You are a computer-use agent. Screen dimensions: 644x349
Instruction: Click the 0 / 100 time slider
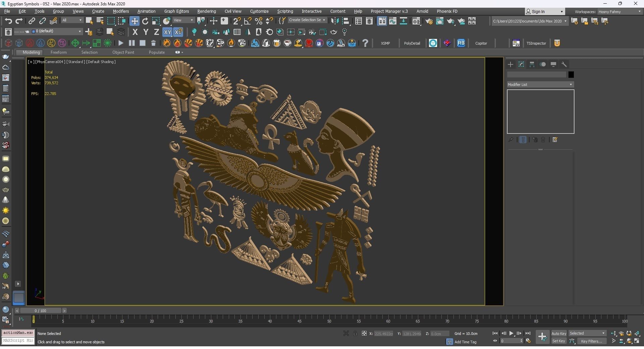pyautogui.click(x=40, y=311)
